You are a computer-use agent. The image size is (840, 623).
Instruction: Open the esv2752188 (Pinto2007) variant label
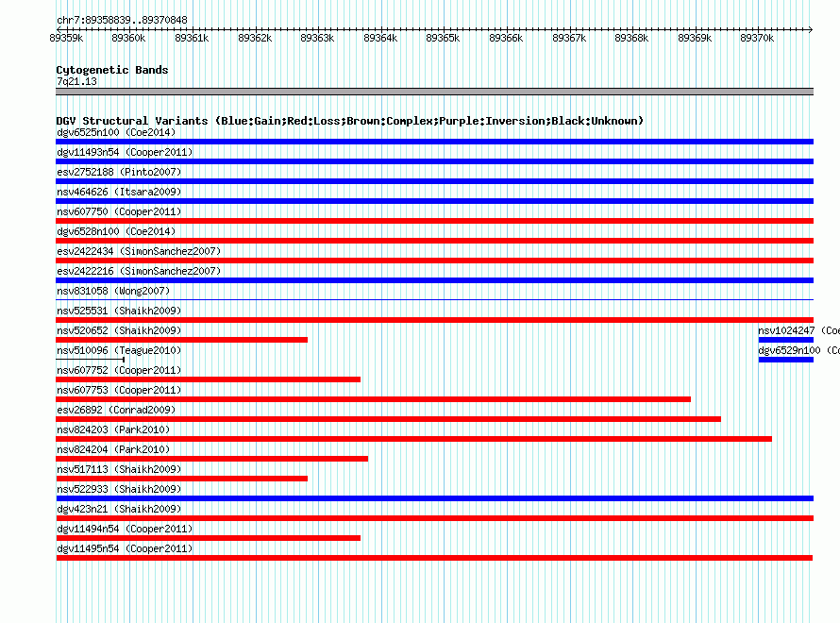click(119, 172)
